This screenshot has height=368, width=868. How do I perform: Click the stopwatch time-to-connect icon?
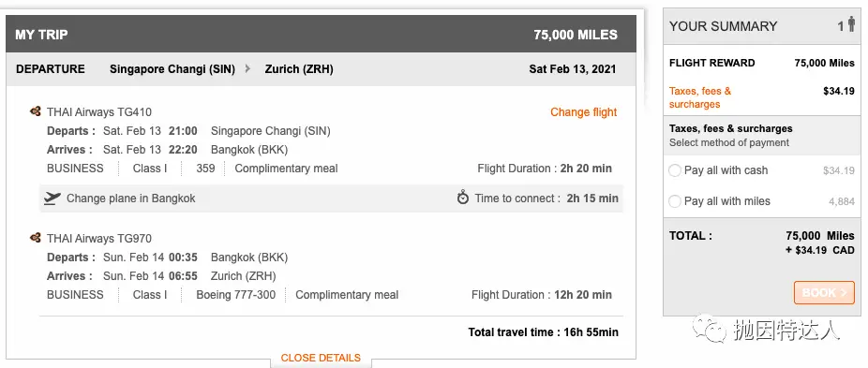pos(463,198)
